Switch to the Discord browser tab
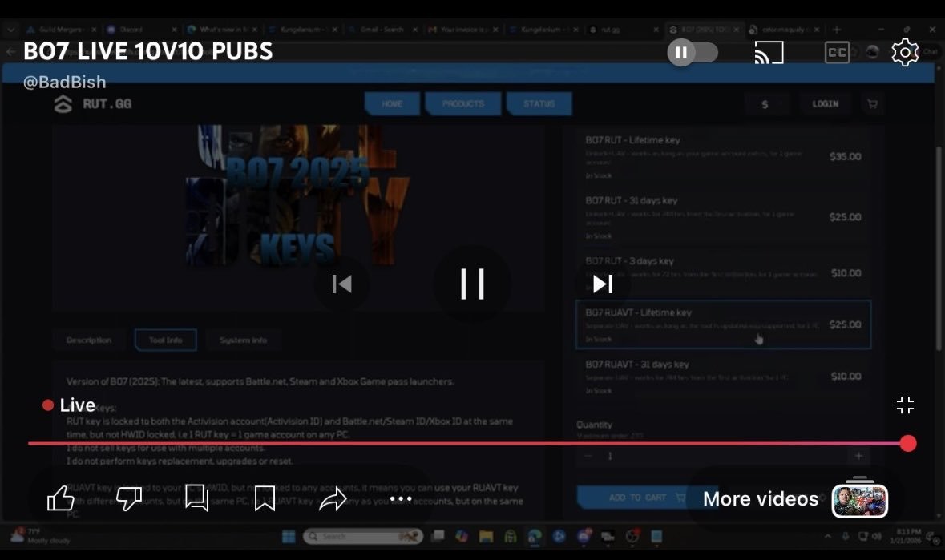 pos(142,29)
